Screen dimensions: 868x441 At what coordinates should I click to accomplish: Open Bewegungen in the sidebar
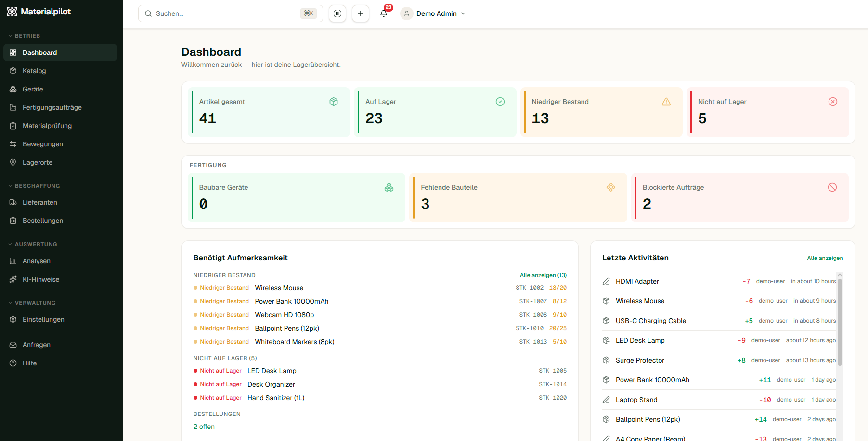(x=42, y=144)
